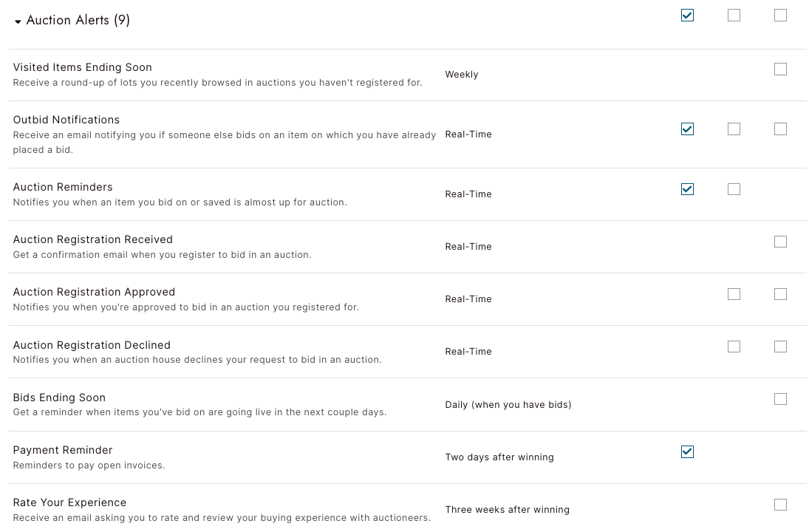Click the Daily (when you have bids) label
The image size is (809, 532).
tap(508, 405)
